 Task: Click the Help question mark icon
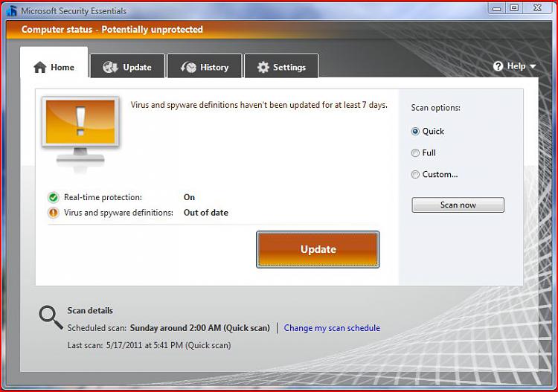(x=498, y=66)
